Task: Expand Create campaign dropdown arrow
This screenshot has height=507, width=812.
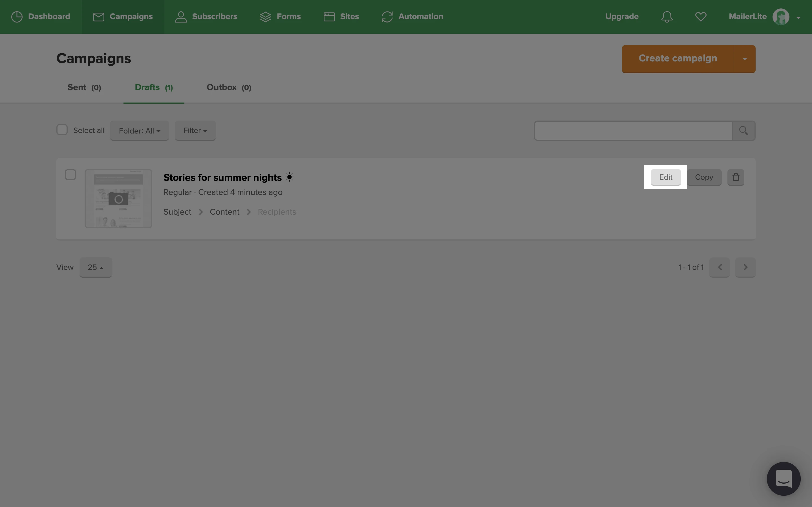Action: pos(745,59)
